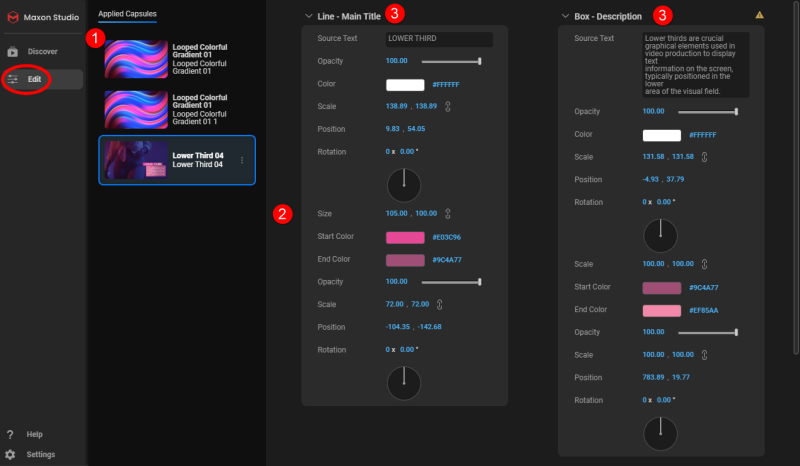Toggle Box Description Scale link icon
The image size is (800, 466).
[705, 157]
